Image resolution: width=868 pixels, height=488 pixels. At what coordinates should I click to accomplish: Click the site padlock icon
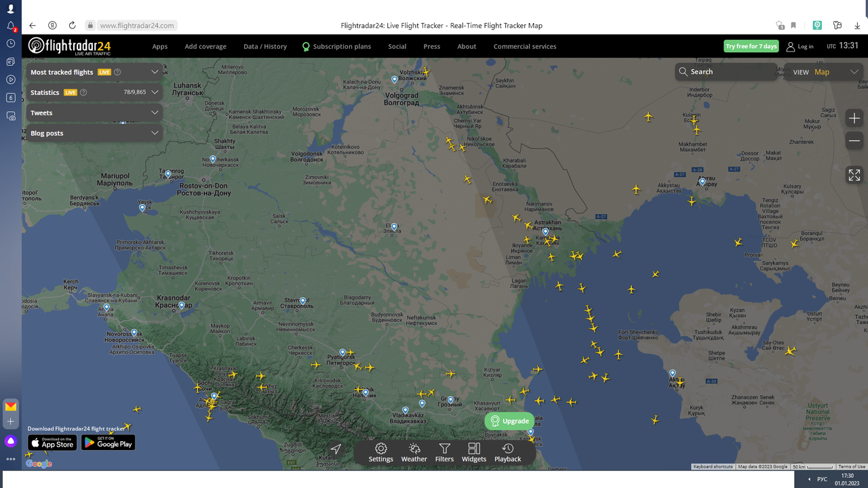(90, 26)
